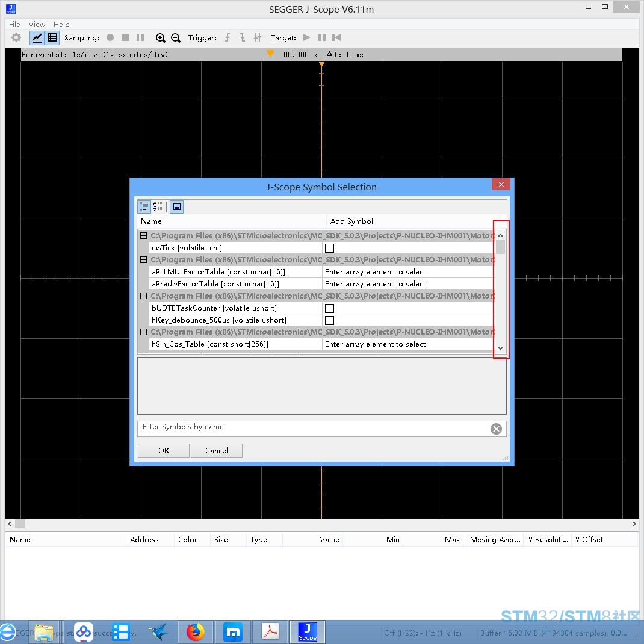Screen dimensions: 644x644
Task: Tick the uwTick checkbox
Action: tap(329, 248)
